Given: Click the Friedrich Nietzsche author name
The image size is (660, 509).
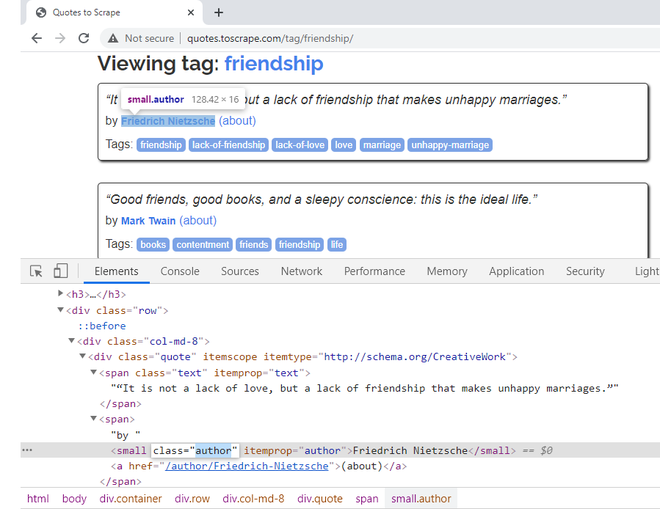Looking at the screenshot, I should [168, 121].
